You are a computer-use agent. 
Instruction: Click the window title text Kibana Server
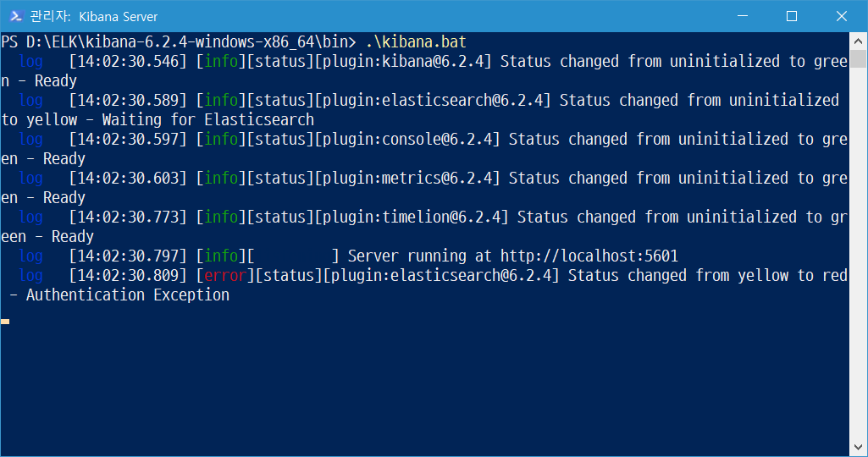pyautogui.click(x=118, y=17)
